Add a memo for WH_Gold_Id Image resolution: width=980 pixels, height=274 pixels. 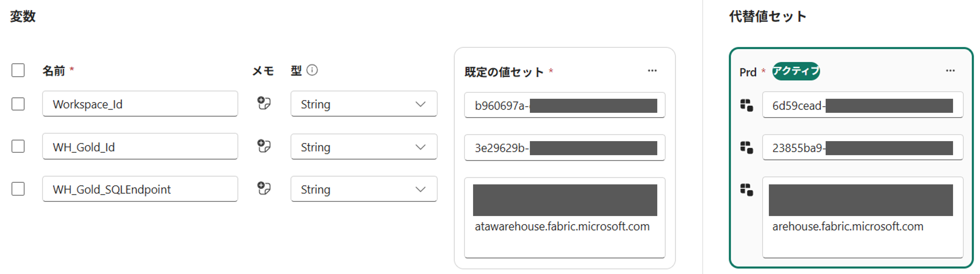pyautogui.click(x=264, y=146)
